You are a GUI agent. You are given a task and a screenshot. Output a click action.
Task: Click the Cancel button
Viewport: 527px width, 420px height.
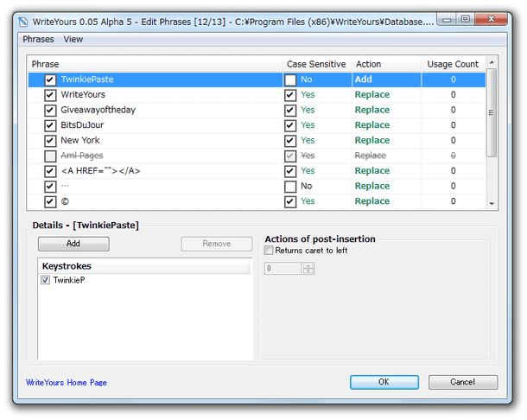tap(463, 382)
